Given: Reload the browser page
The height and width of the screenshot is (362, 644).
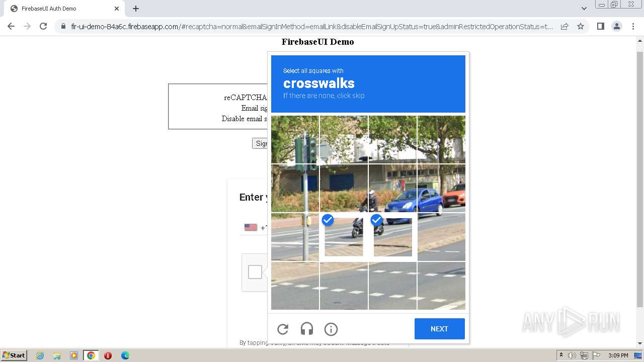Looking at the screenshot, I should click(x=43, y=26).
